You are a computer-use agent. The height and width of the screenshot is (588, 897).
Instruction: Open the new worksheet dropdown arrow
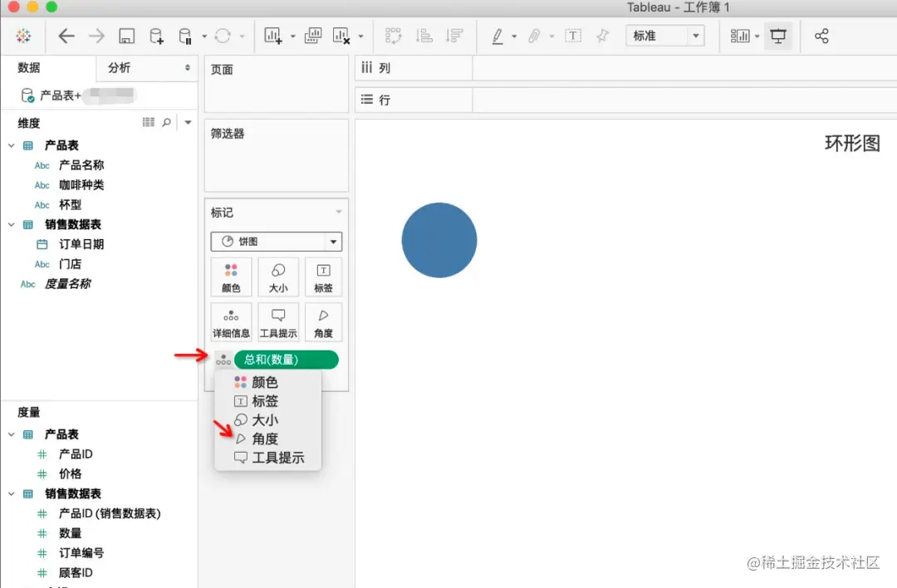(x=293, y=37)
